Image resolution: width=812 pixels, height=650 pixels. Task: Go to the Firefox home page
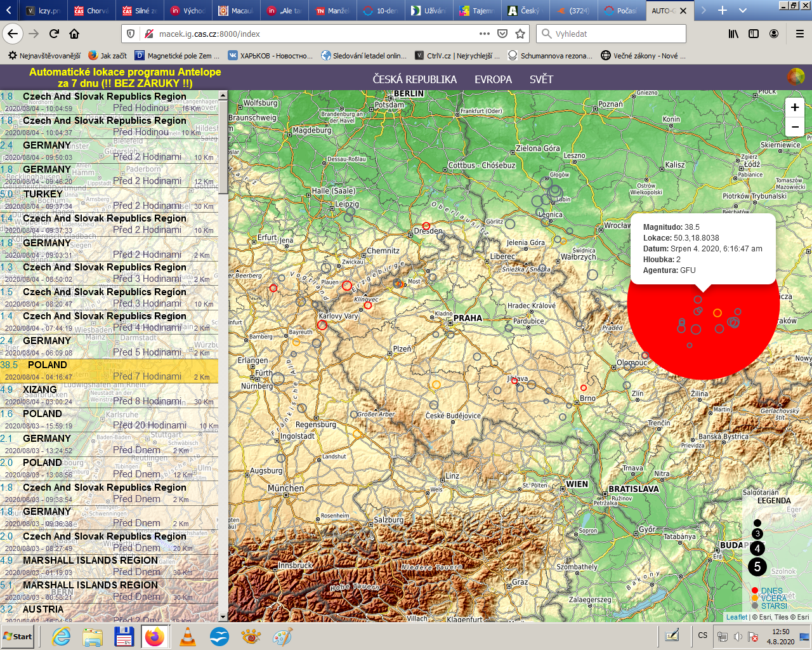[x=74, y=34]
